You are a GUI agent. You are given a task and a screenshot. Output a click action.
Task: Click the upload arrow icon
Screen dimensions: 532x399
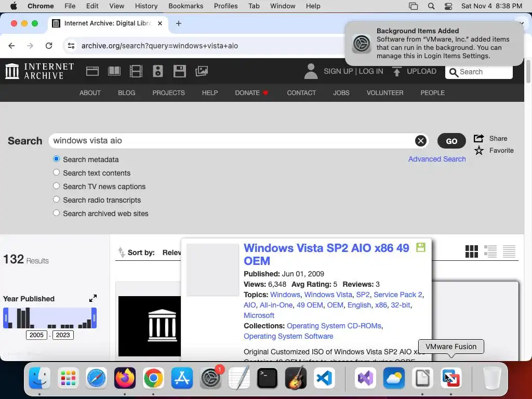point(396,71)
